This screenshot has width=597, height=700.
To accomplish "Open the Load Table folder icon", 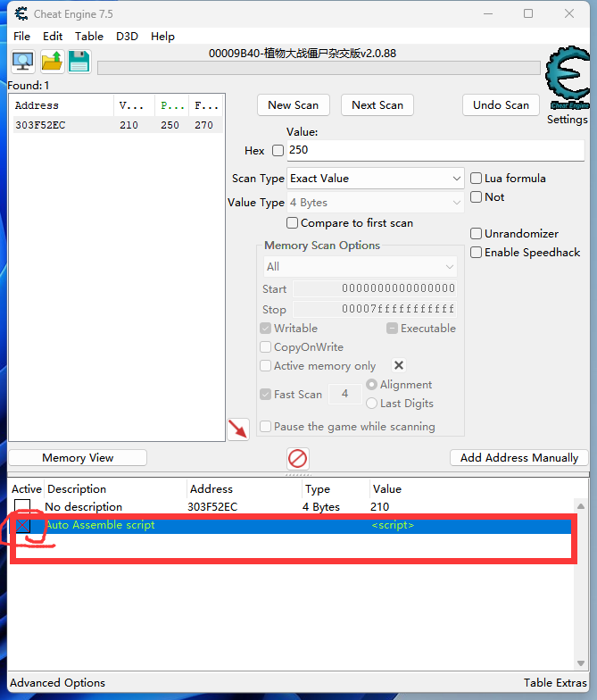I will 52,62.
